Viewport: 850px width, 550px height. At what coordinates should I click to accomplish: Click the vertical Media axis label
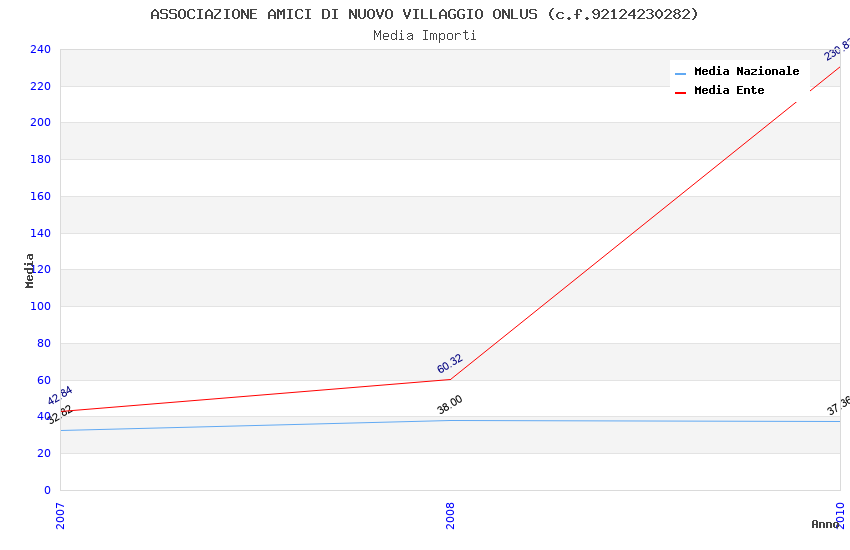(x=29, y=270)
